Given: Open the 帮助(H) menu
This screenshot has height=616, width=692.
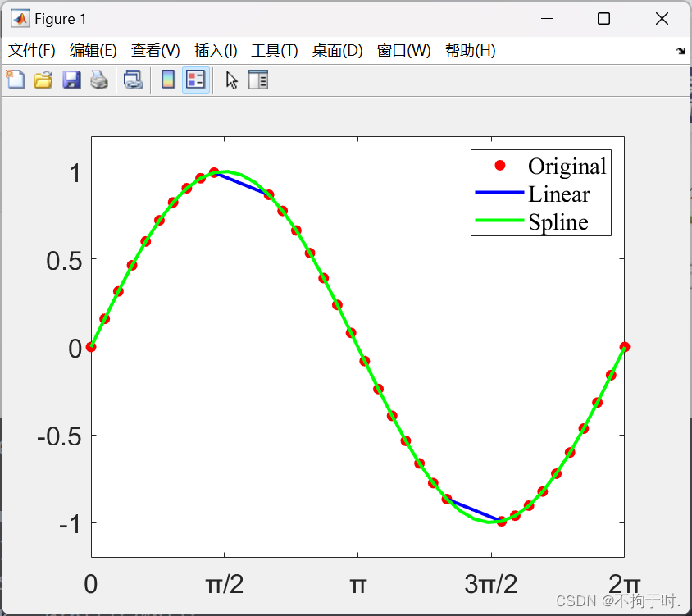Looking at the screenshot, I should click(471, 51).
